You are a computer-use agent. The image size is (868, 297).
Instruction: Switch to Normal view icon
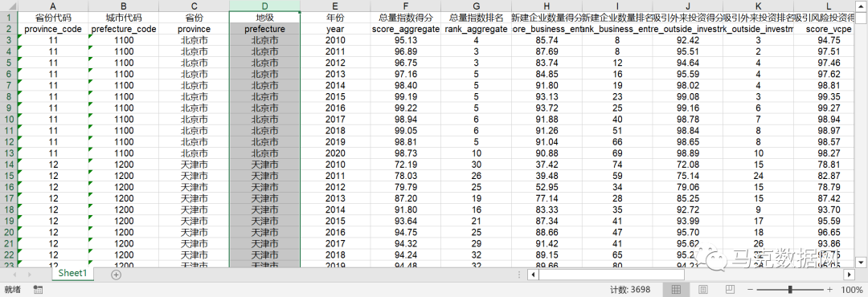coord(676,289)
